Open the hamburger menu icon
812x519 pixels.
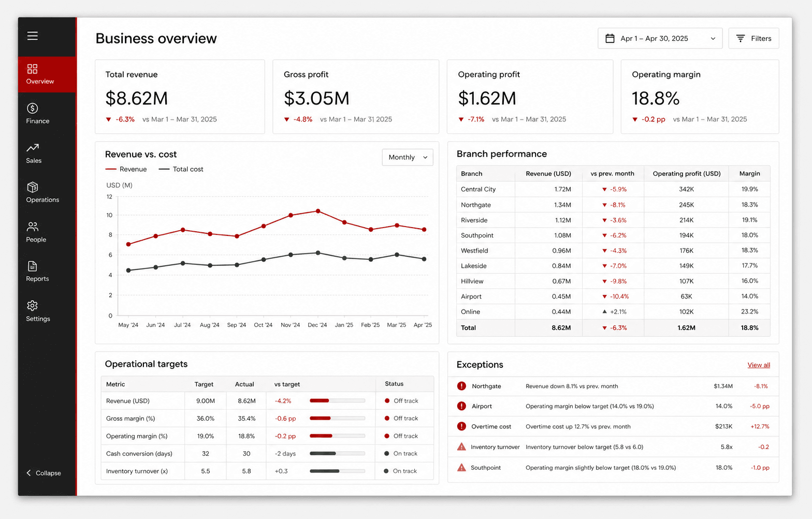point(33,36)
